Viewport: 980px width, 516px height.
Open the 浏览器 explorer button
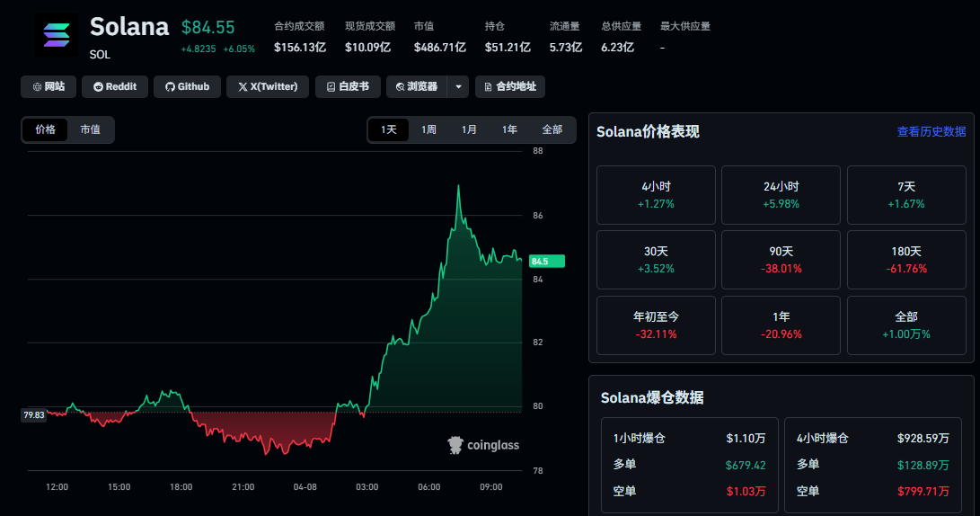[416, 87]
